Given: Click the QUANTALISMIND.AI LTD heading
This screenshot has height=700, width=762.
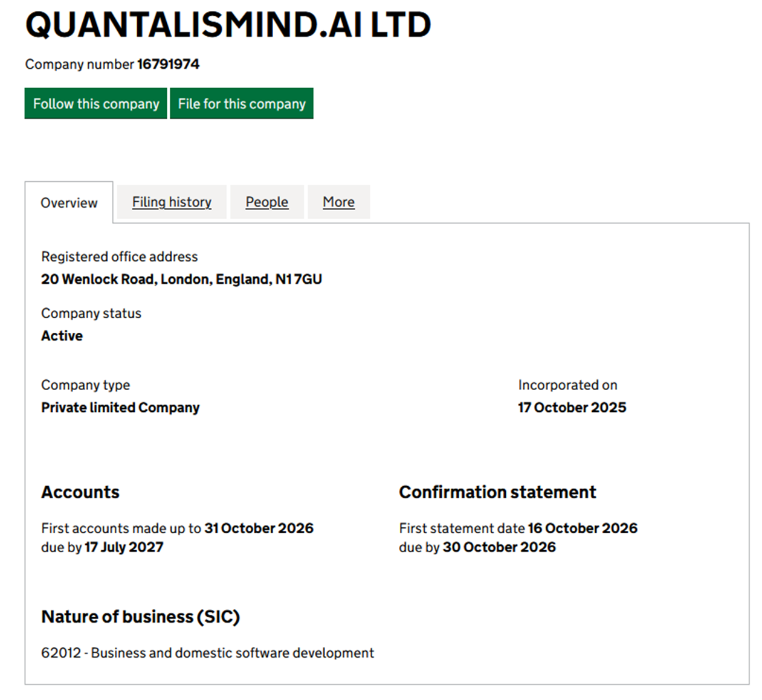Looking at the screenshot, I should pyautogui.click(x=227, y=24).
